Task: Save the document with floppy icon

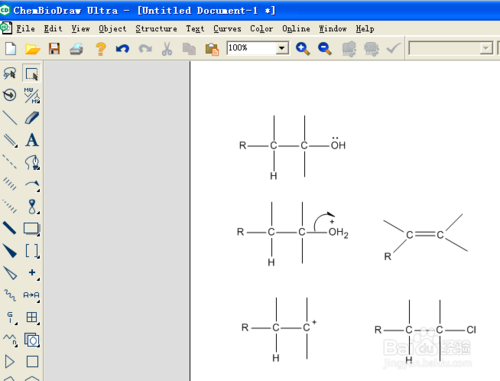Action: tap(54, 49)
